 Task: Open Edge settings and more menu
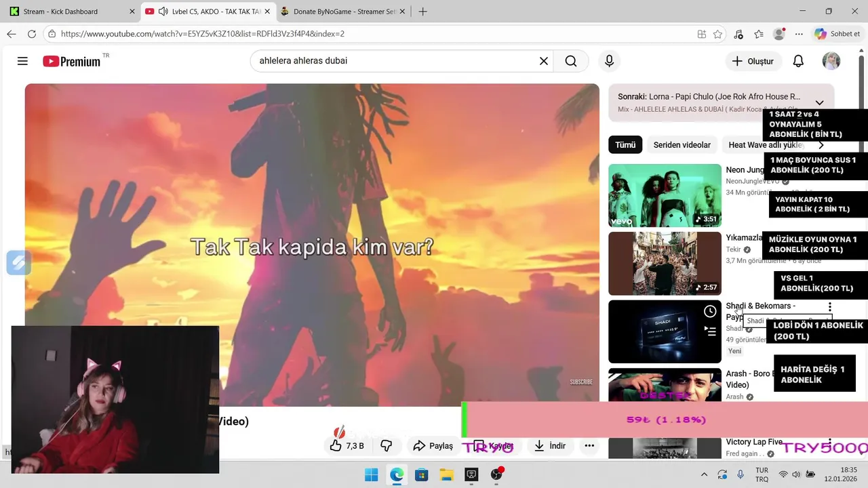pyautogui.click(x=800, y=34)
